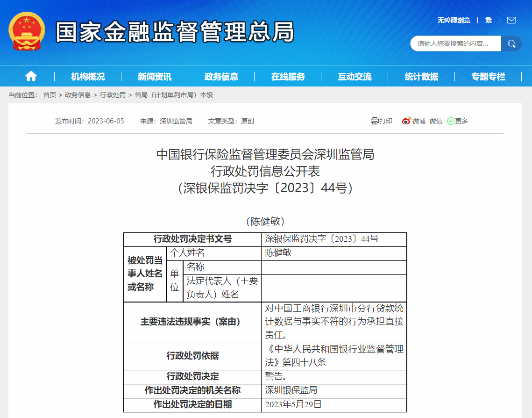This screenshot has width=532, height=418.
Task: Click 首页 in the breadcrumb
Action: (50, 95)
